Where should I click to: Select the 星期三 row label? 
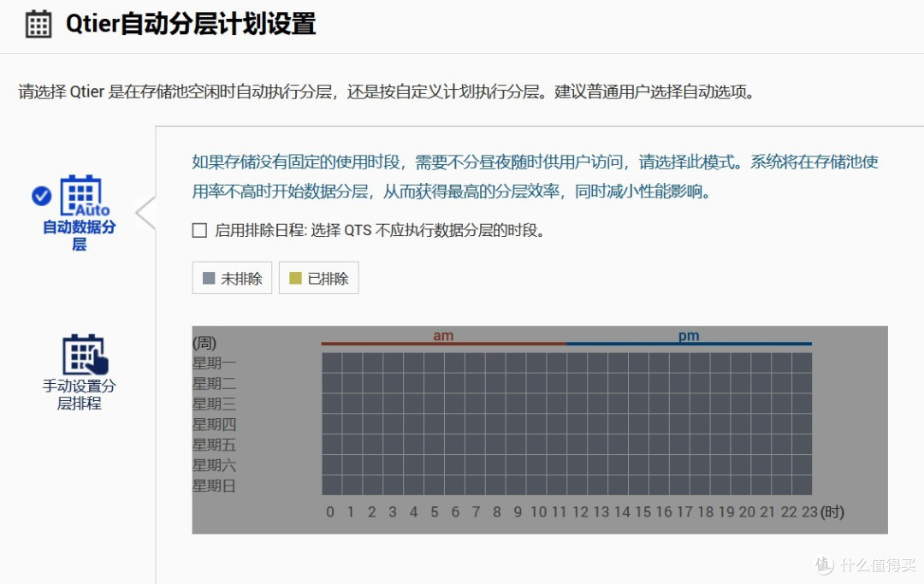point(214,404)
